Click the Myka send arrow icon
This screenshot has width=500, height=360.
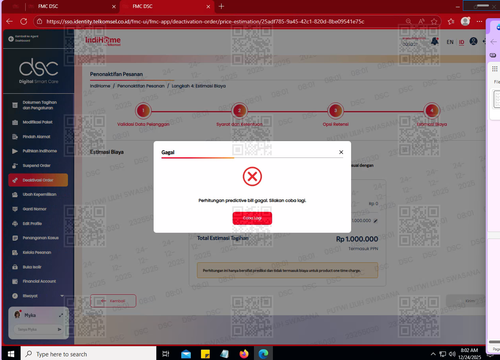(59, 329)
